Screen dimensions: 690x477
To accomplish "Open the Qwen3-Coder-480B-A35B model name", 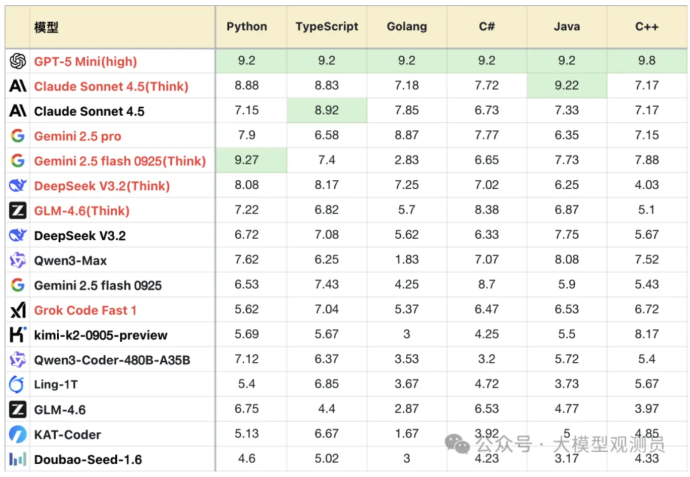I will (x=112, y=360).
